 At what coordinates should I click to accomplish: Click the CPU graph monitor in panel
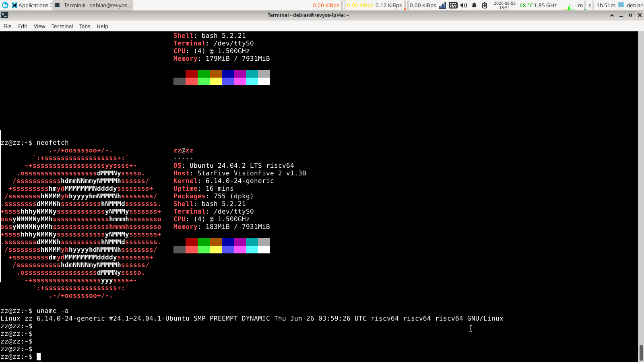[x=566, y=5]
